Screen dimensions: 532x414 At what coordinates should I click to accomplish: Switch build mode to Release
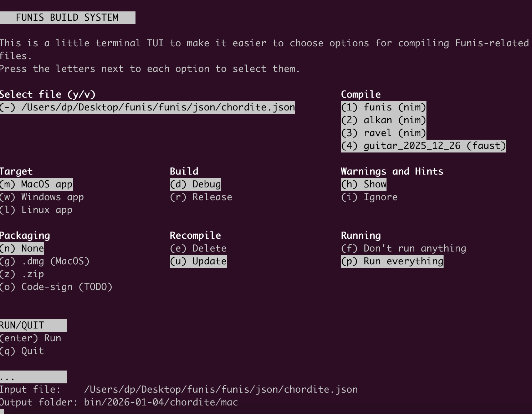(x=201, y=197)
